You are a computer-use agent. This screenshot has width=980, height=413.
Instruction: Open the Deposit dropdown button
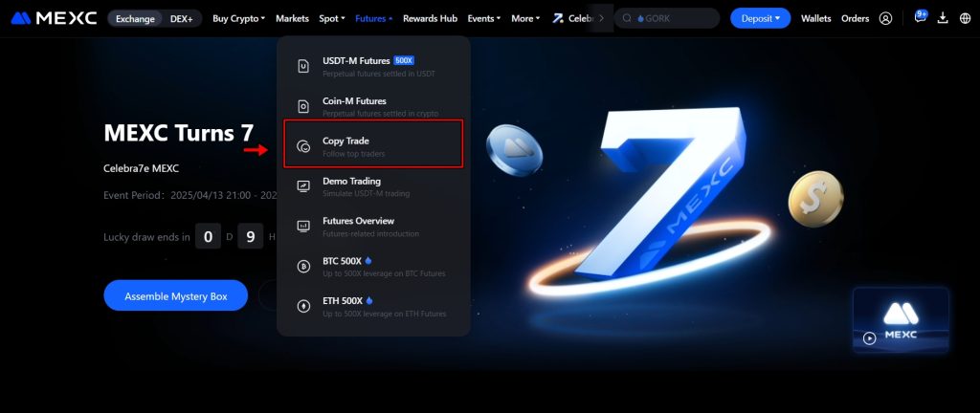click(760, 18)
